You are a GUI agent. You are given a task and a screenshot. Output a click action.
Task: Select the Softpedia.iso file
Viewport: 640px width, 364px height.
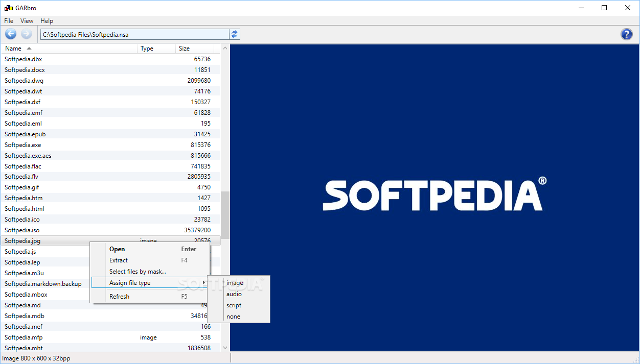click(x=111, y=230)
